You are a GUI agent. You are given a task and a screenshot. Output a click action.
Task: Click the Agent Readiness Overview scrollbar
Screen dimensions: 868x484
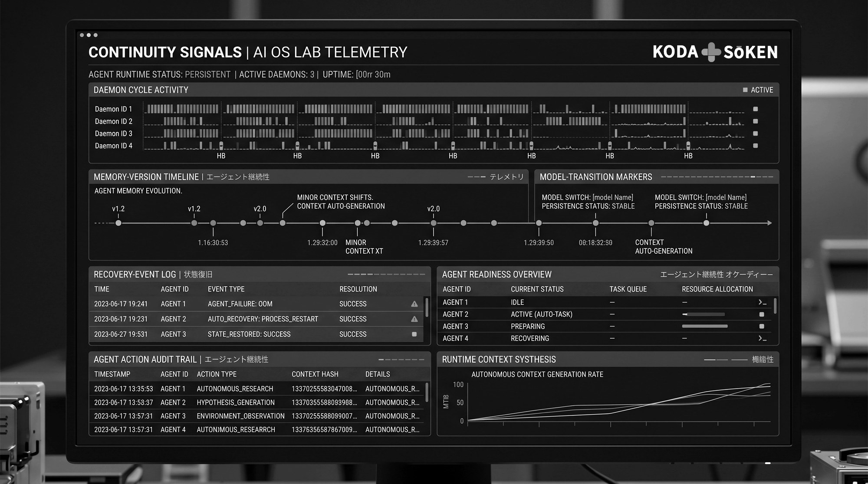click(775, 306)
